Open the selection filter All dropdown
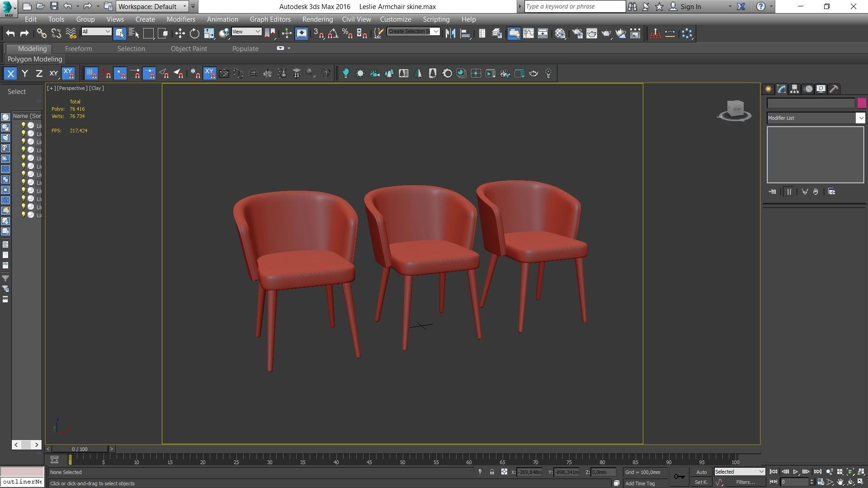Image resolution: width=868 pixels, height=488 pixels. 96,32
